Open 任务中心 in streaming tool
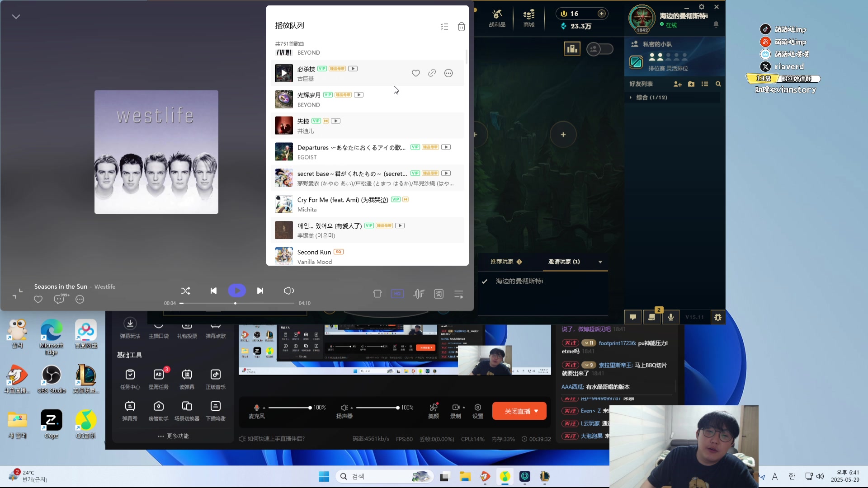Viewport: 868px width, 488px height. pyautogui.click(x=130, y=380)
